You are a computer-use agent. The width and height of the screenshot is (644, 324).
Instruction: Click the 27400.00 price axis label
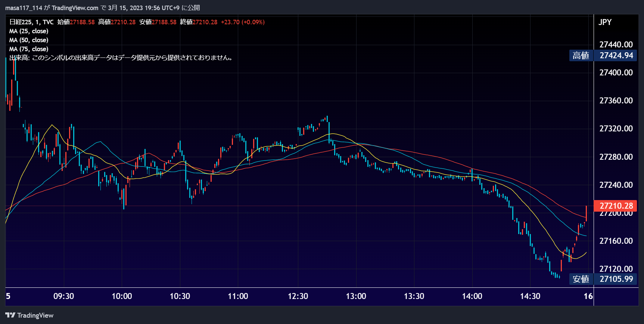tap(616, 72)
